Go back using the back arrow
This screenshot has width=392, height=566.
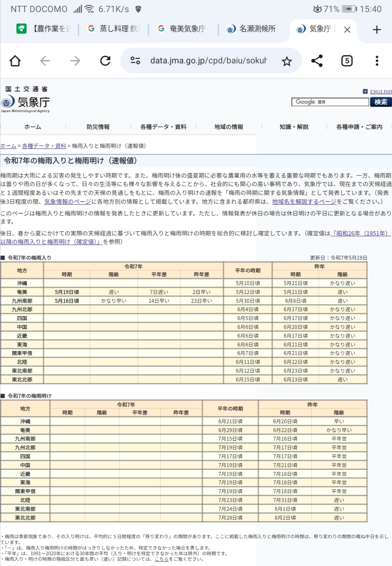pyautogui.click(x=45, y=61)
